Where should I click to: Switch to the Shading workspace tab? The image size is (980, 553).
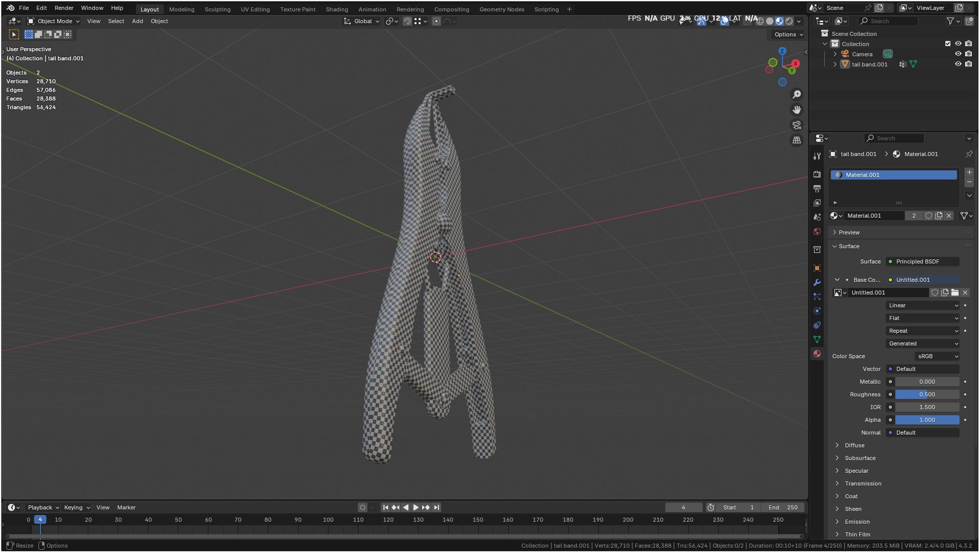pyautogui.click(x=337, y=9)
